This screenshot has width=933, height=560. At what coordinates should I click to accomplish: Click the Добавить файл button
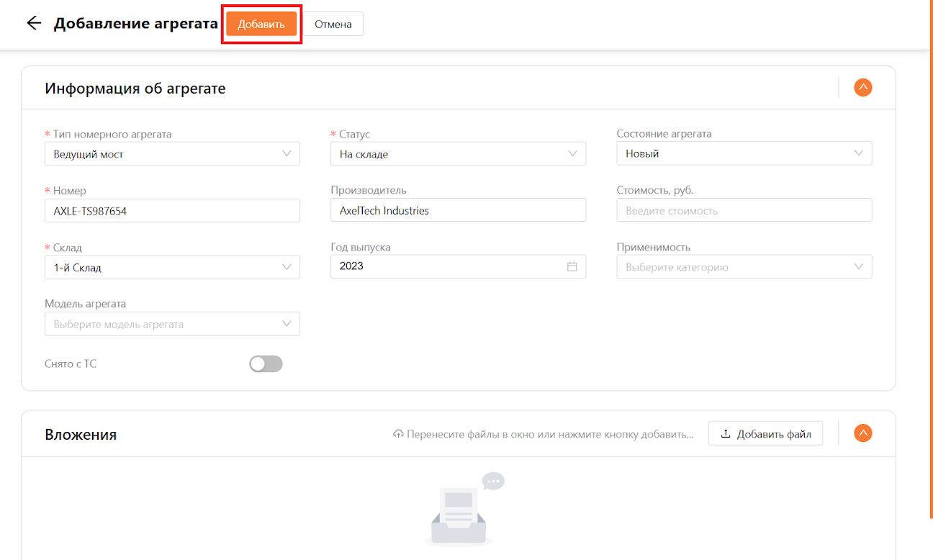point(765,434)
